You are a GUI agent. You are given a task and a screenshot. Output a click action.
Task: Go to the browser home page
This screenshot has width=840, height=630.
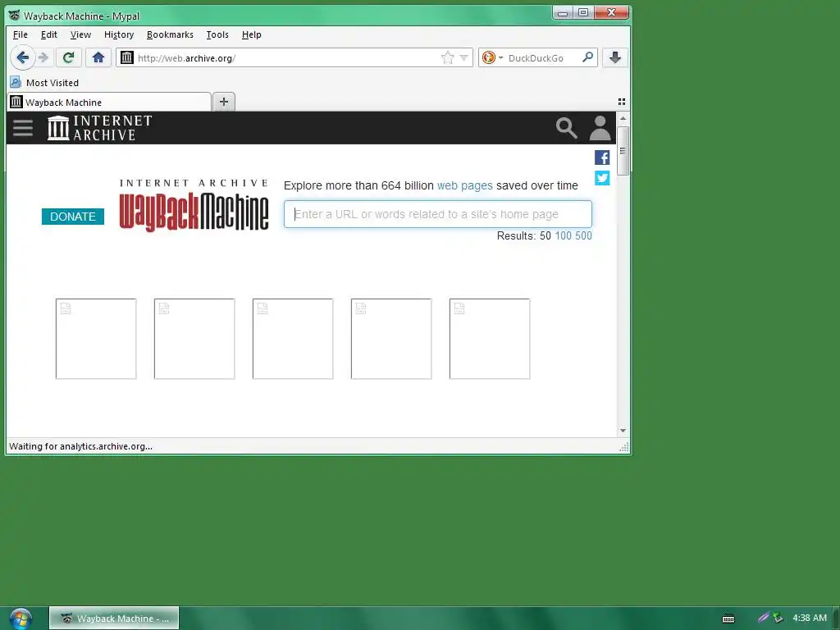click(98, 57)
